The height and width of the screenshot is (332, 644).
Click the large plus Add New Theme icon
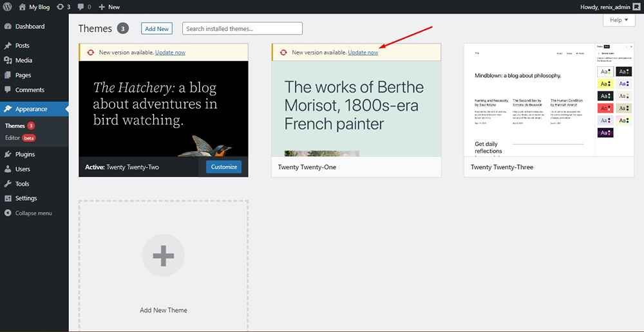click(x=163, y=255)
